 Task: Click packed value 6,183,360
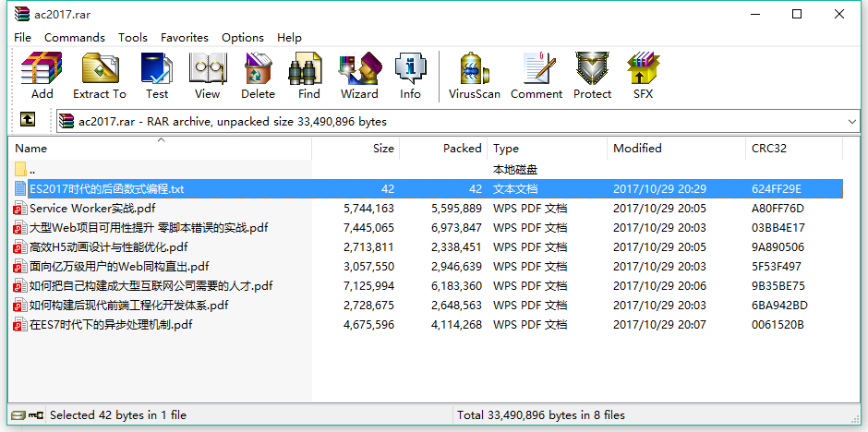[456, 286]
